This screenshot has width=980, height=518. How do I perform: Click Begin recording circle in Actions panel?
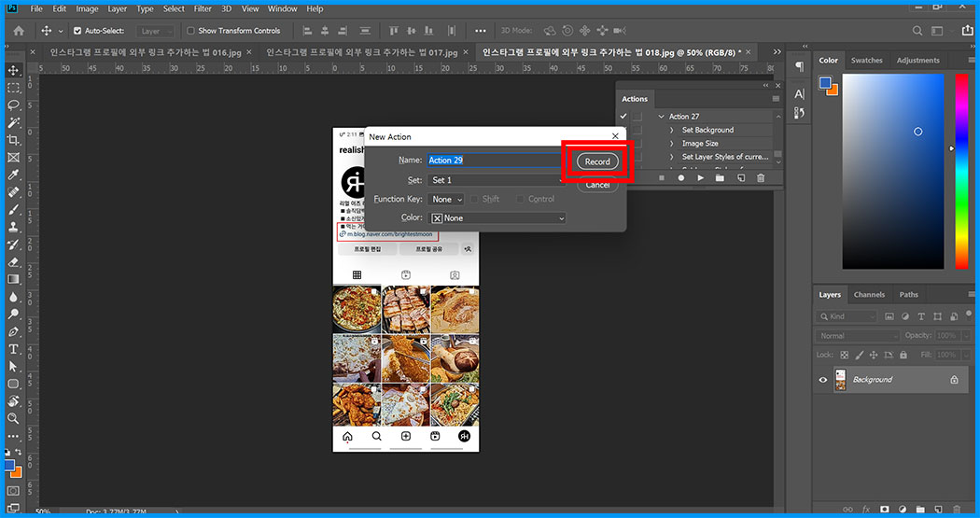pyautogui.click(x=681, y=178)
